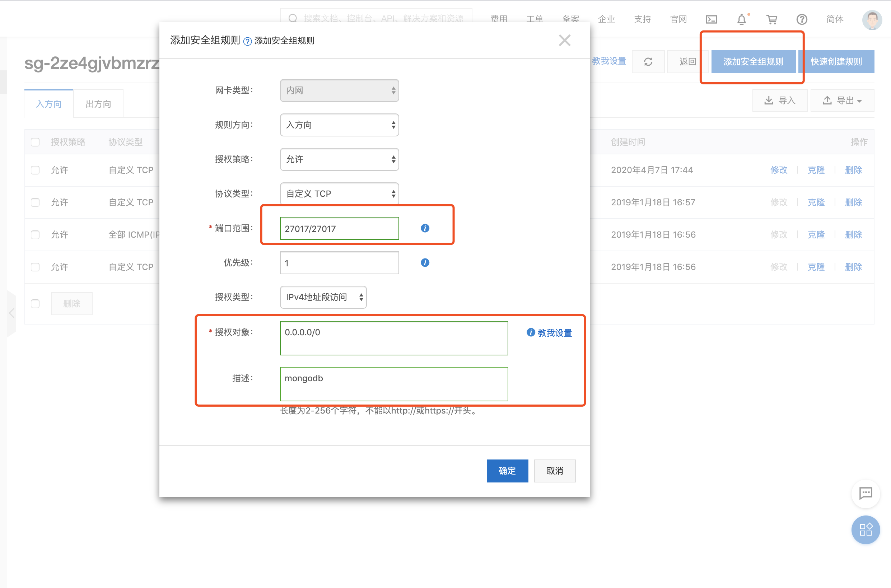
Task: Open the 规则方向 dropdown
Action: pos(339,125)
